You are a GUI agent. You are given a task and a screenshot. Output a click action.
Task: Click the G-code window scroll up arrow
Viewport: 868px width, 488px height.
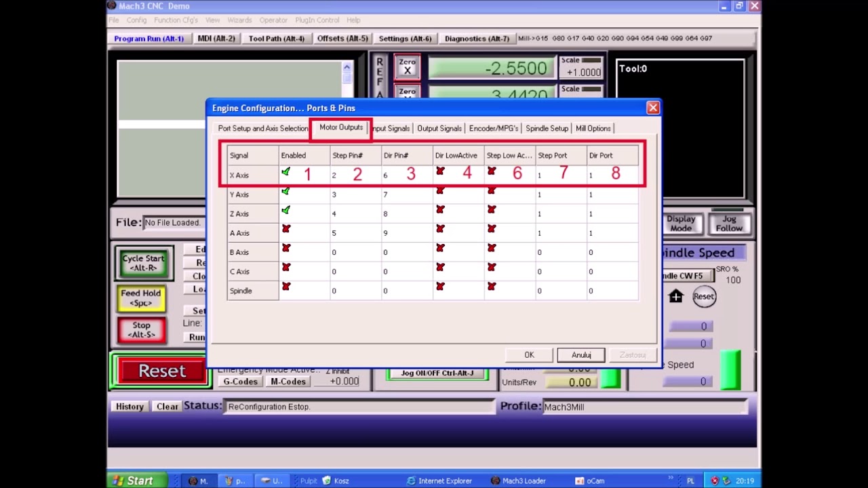(347, 66)
